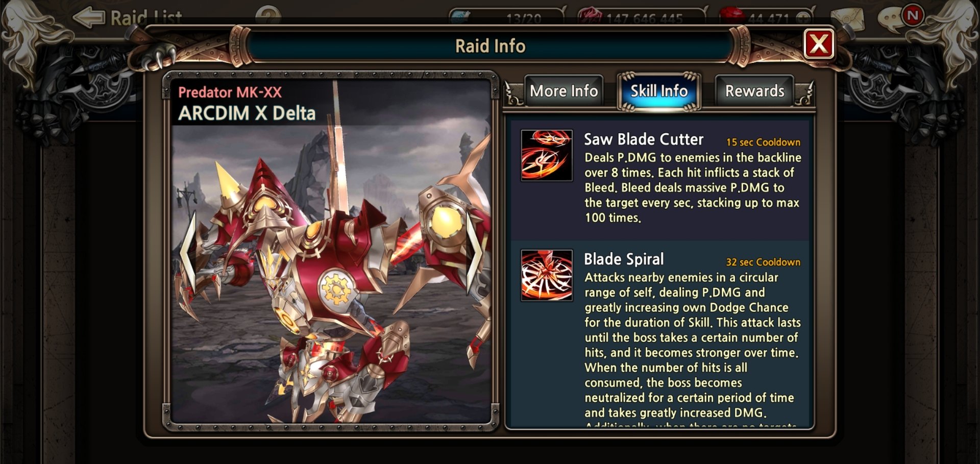Go back with the Raid List arrow
This screenshot has width=980, height=464.
click(x=89, y=17)
